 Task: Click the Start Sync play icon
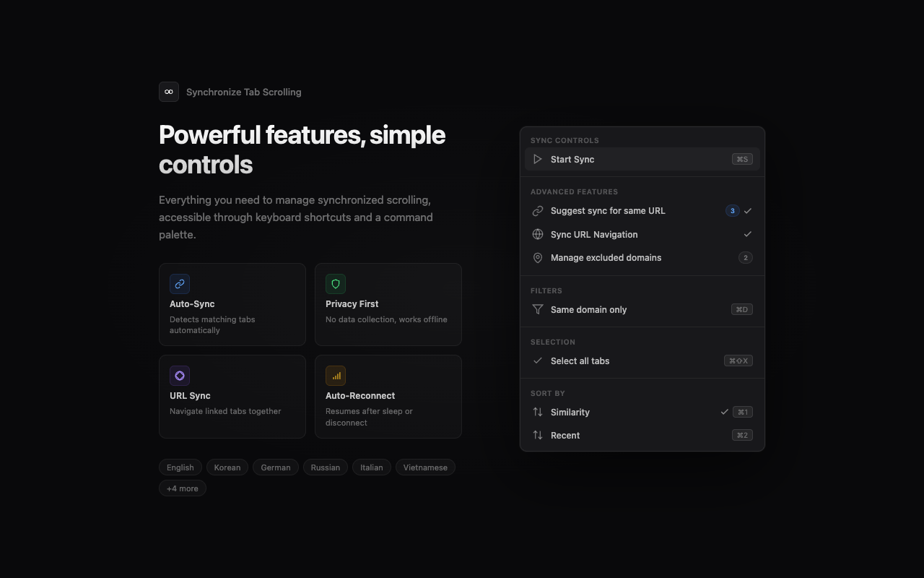(x=538, y=159)
